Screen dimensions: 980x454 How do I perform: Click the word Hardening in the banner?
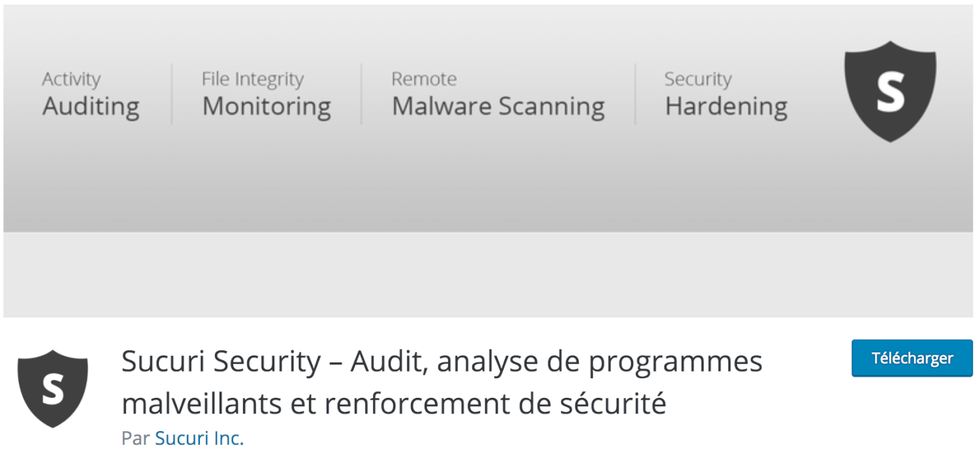click(726, 106)
